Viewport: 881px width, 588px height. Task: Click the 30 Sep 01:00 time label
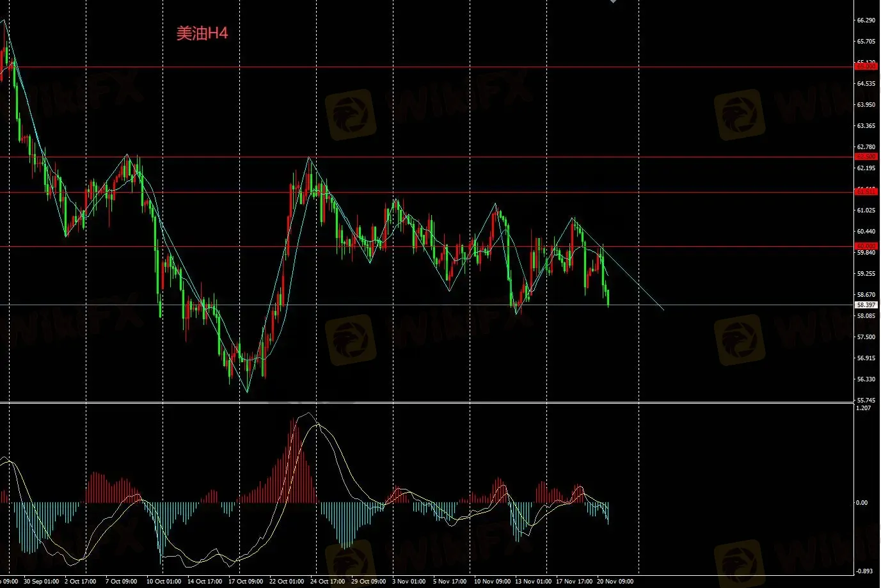[41, 582]
